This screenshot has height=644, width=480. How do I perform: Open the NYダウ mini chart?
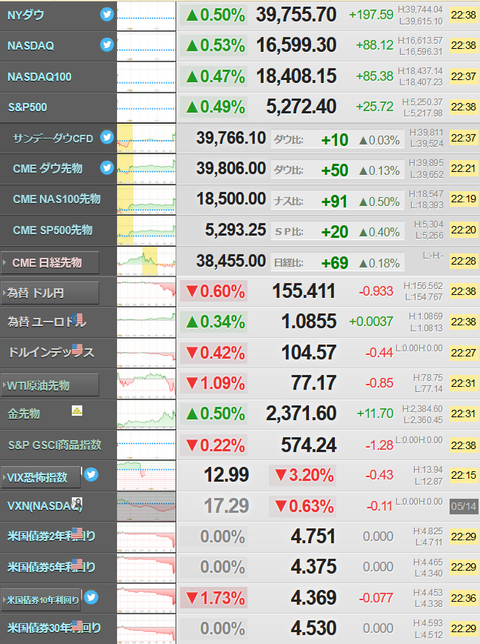coord(146,16)
